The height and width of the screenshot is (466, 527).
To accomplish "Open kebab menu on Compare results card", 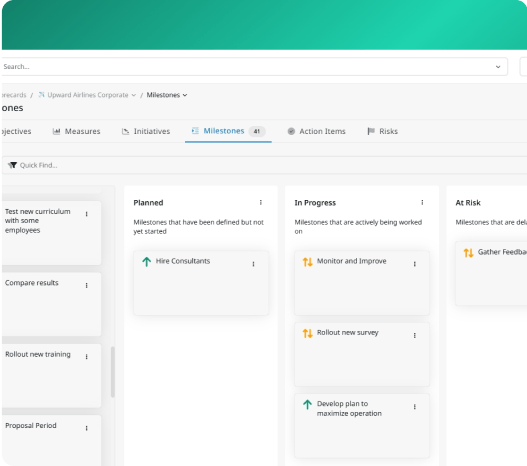I will tap(87, 285).
